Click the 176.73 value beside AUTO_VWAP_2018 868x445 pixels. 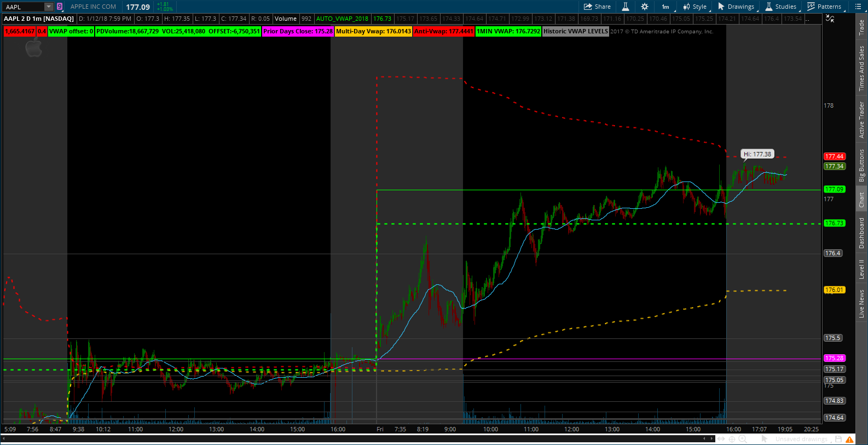click(383, 19)
